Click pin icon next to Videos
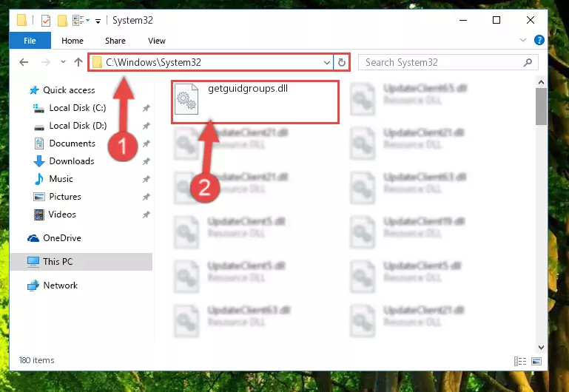This screenshot has width=569, height=392. pos(146,214)
